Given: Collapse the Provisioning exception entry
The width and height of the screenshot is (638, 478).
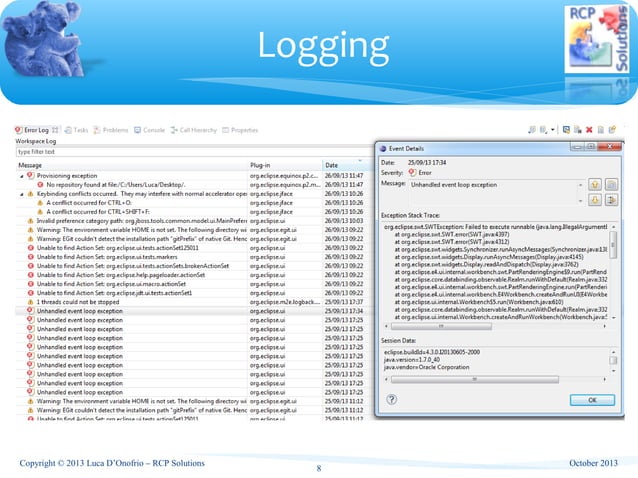Looking at the screenshot, I should [22, 176].
